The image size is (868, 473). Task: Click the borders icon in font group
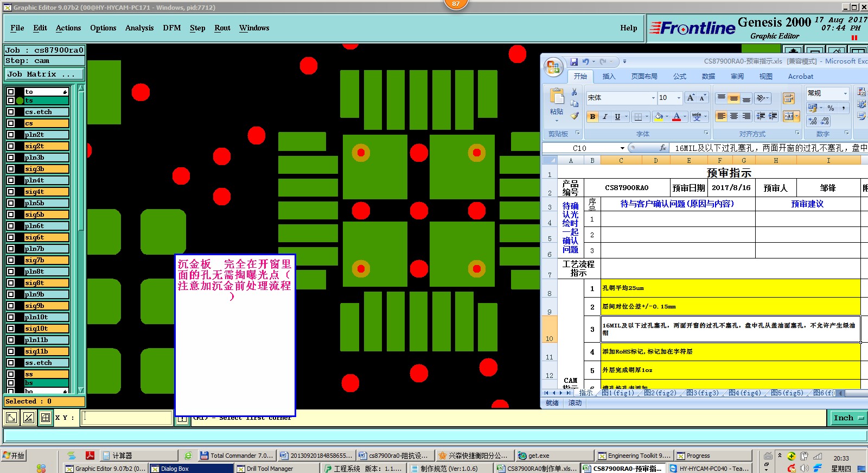click(638, 117)
